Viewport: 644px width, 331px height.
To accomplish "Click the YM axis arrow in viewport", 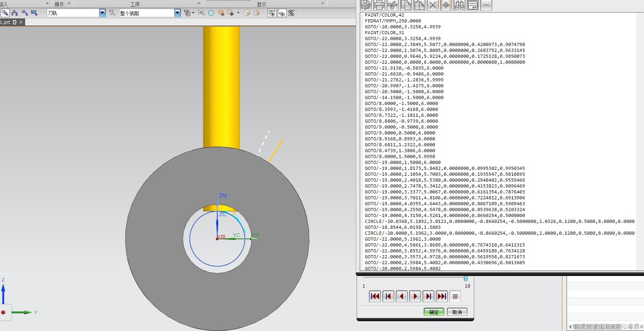I will pyautogui.click(x=254, y=238).
